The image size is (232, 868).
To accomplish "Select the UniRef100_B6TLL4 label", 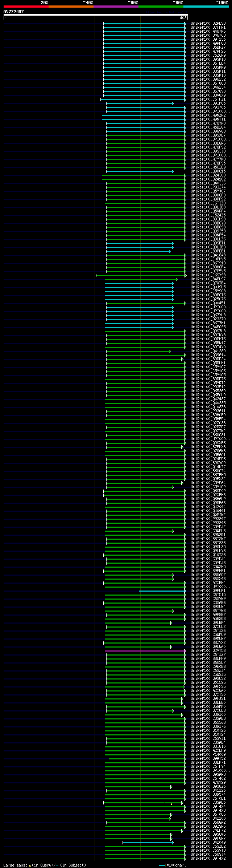I will (x=208, y=64).
